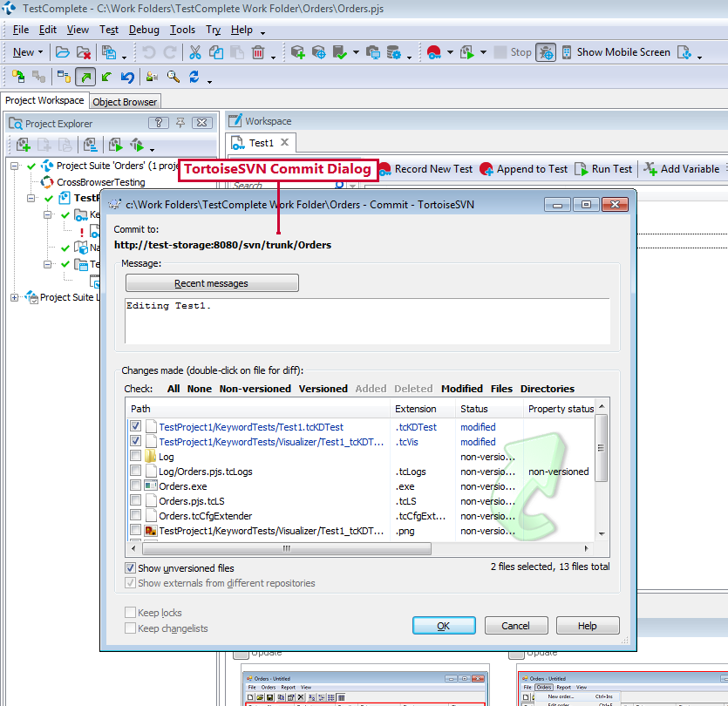Open the Debug menu

pyautogui.click(x=144, y=30)
